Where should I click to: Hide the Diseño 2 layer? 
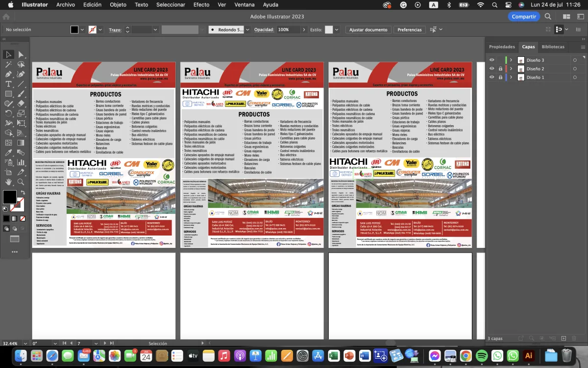[x=492, y=69]
